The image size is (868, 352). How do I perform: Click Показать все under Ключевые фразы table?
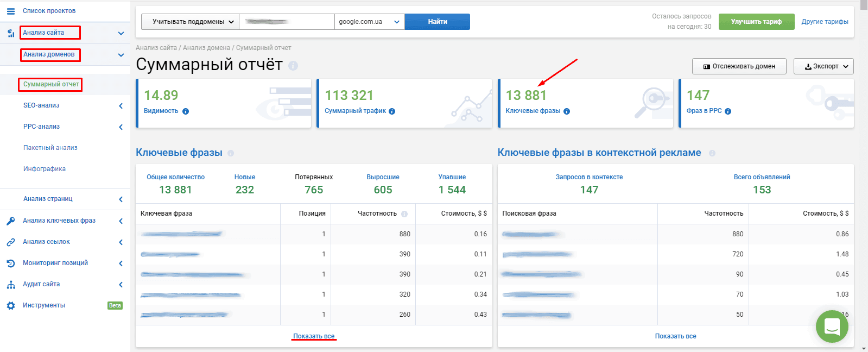pos(314,336)
